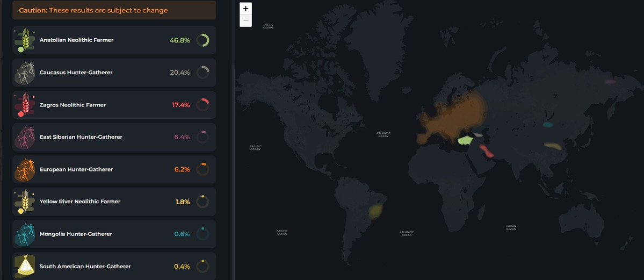Click the East Siberian Hunter-Gatherer icon
The image size is (644, 280).
tap(24, 137)
